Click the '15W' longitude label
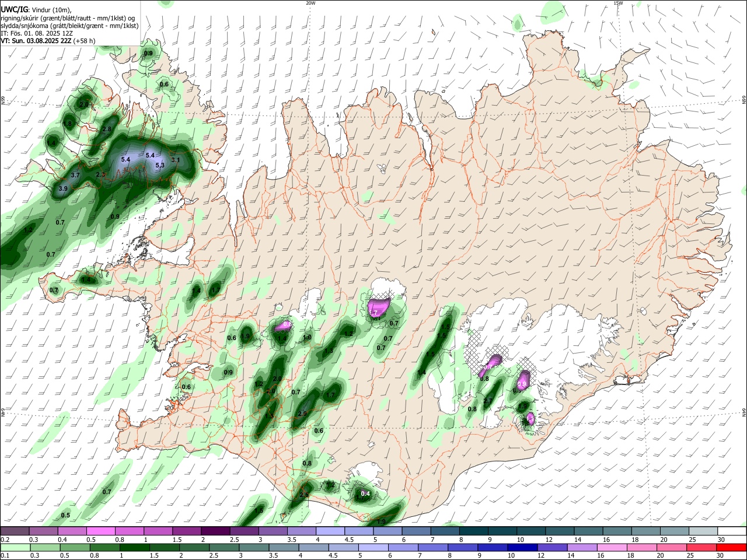The height and width of the screenshot is (560, 747). coord(618,3)
